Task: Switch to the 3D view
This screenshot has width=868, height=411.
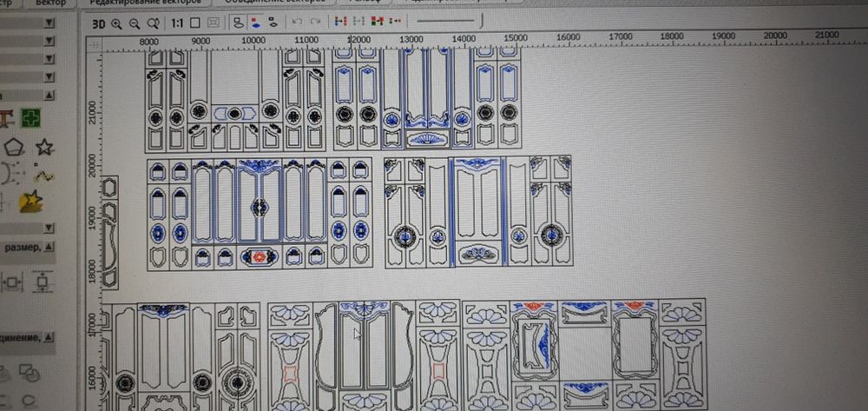Action: (x=99, y=23)
